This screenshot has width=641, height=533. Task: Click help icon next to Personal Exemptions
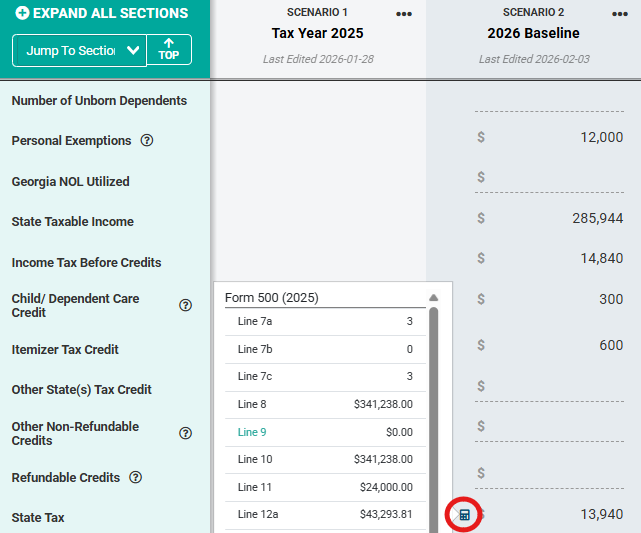pos(147,141)
